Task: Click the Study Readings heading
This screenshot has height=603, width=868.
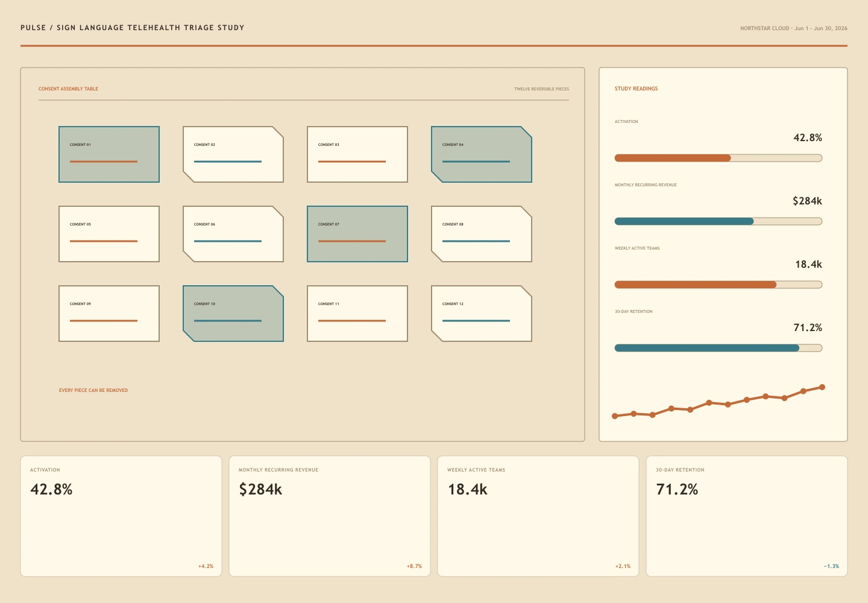Action: 636,89
